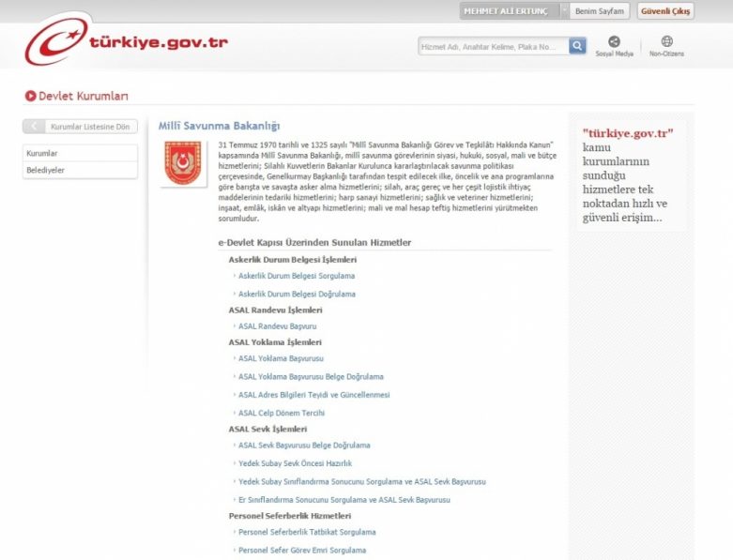Click the Askerlik Durum Belgesi İşlemleri heading
Image resolution: width=733 pixels, height=560 pixels.
pos(293,260)
